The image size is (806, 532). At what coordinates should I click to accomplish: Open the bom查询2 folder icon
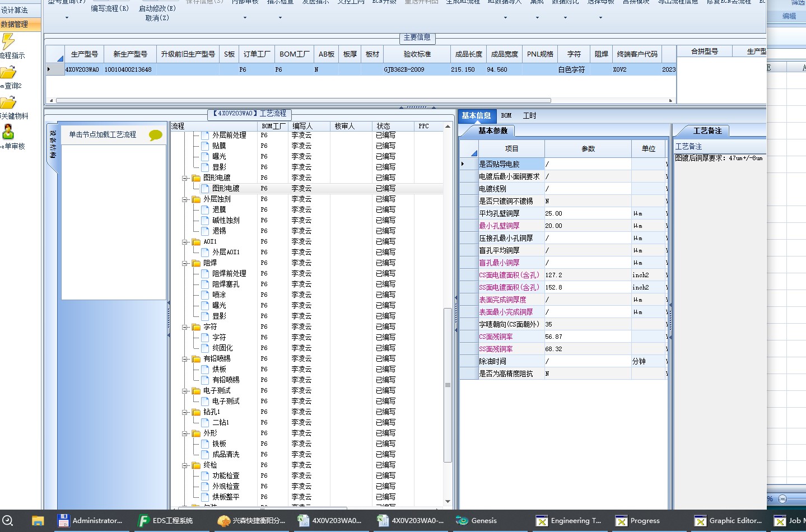(x=8, y=72)
